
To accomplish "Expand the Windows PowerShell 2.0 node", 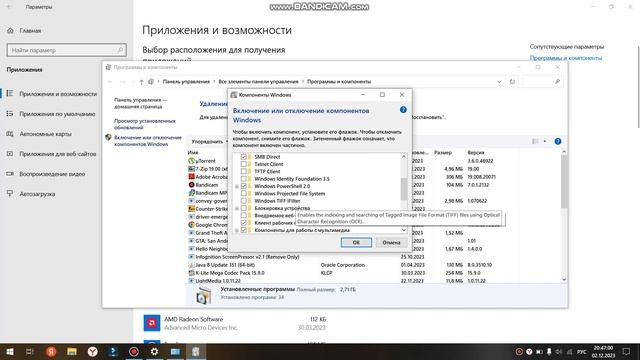I will point(237,187).
